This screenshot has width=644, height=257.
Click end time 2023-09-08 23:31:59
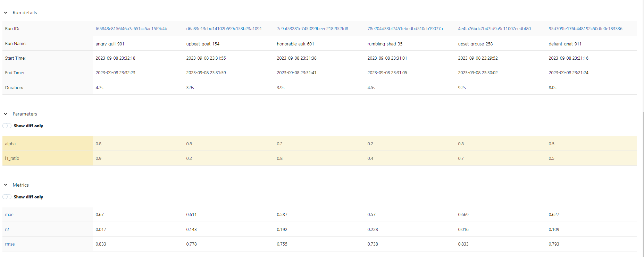206,73
